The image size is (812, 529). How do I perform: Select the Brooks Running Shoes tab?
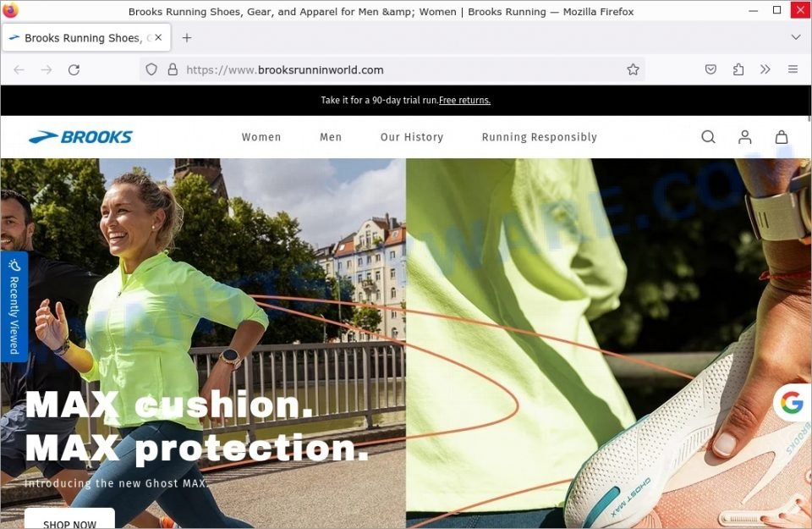click(x=86, y=37)
